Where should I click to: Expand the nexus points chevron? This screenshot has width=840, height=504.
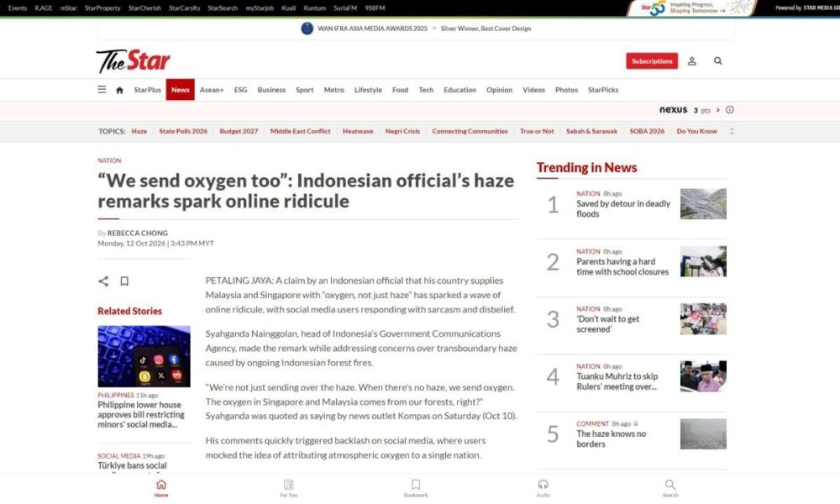[718, 110]
